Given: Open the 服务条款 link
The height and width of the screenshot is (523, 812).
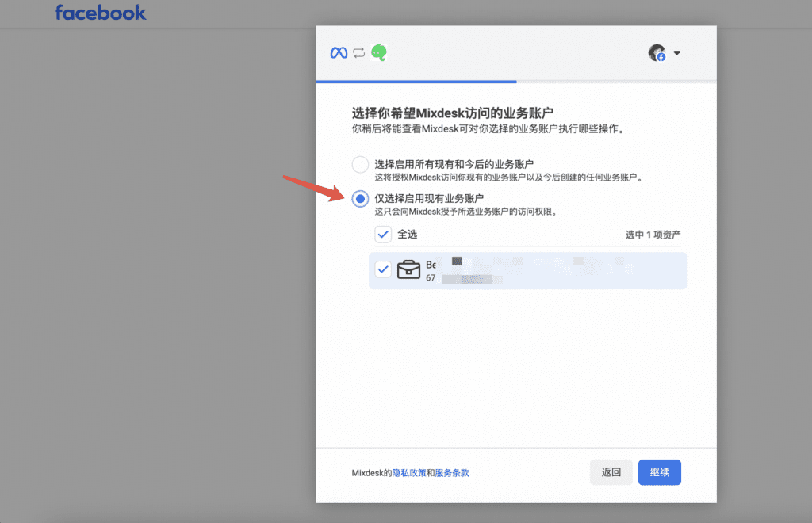Looking at the screenshot, I should [x=452, y=473].
